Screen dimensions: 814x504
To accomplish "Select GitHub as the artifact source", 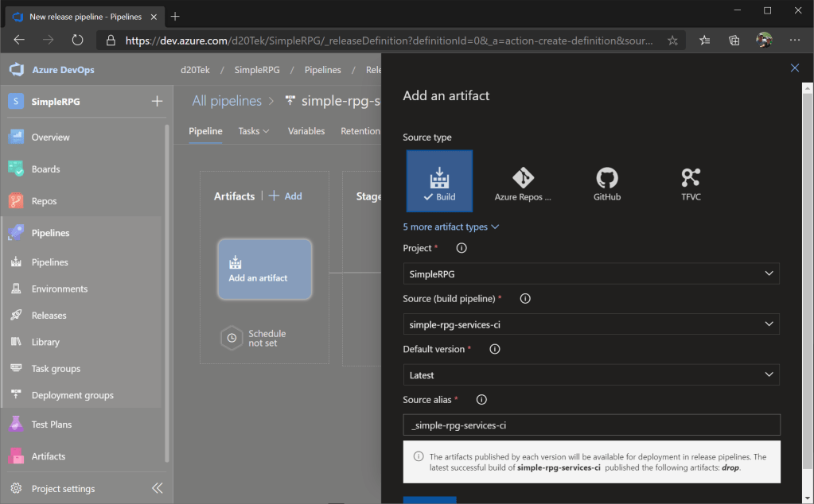I will tap(606, 181).
